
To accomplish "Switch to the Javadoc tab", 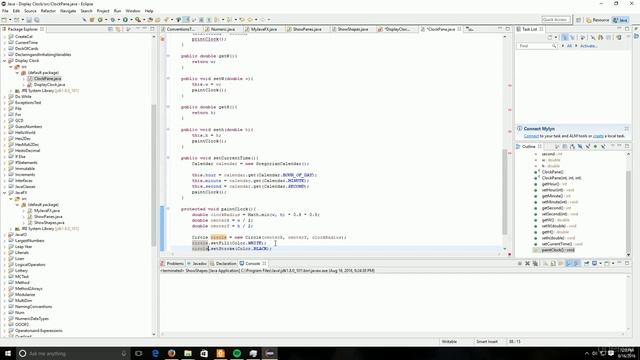I will (x=197, y=263).
